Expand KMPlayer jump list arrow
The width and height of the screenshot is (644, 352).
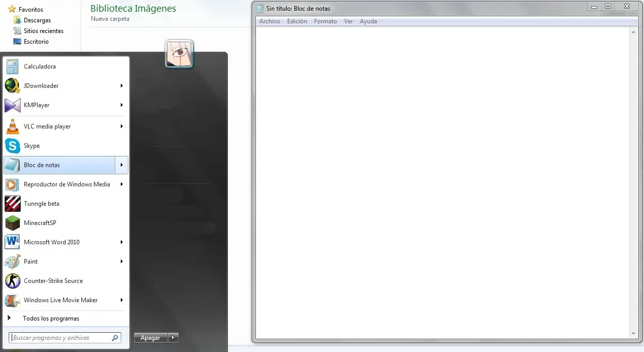pos(122,105)
